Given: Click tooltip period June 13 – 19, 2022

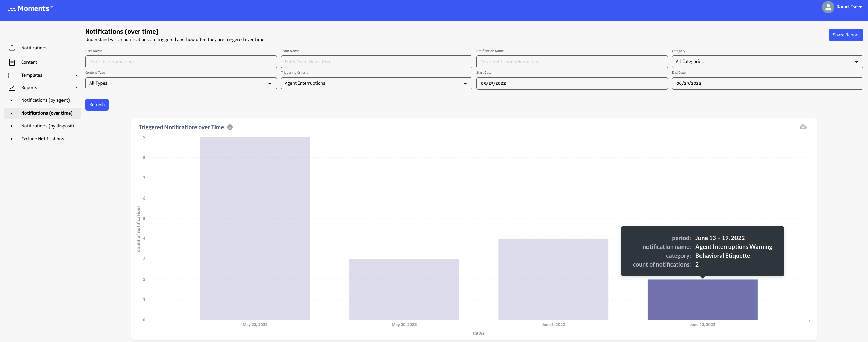Looking at the screenshot, I should (x=720, y=238).
